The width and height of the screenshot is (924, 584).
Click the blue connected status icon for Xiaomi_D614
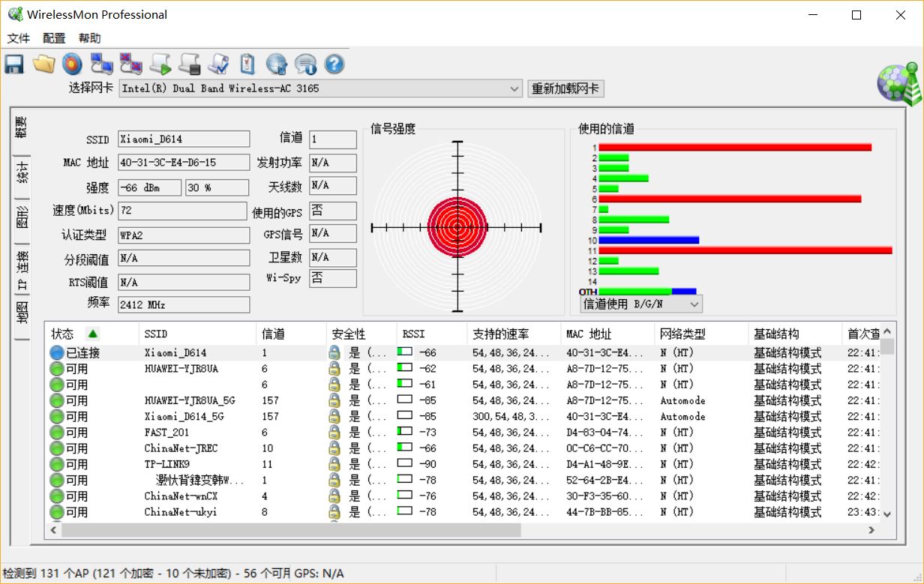(x=57, y=352)
